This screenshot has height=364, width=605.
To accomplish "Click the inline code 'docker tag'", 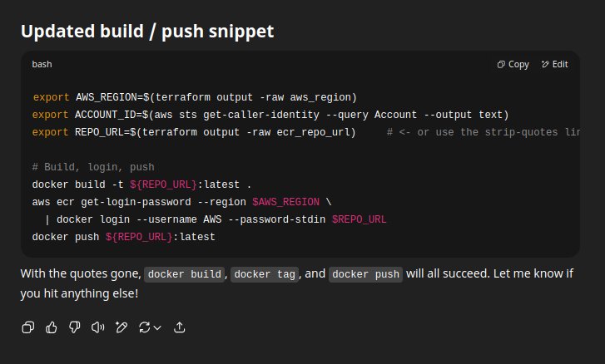I will tap(265, 274).
